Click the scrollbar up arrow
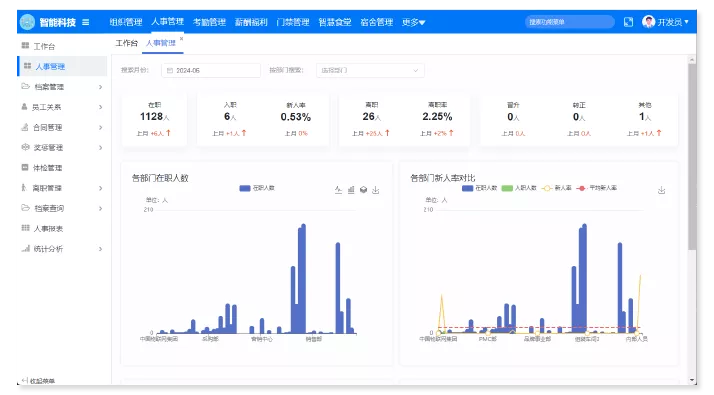 (692, 60)
